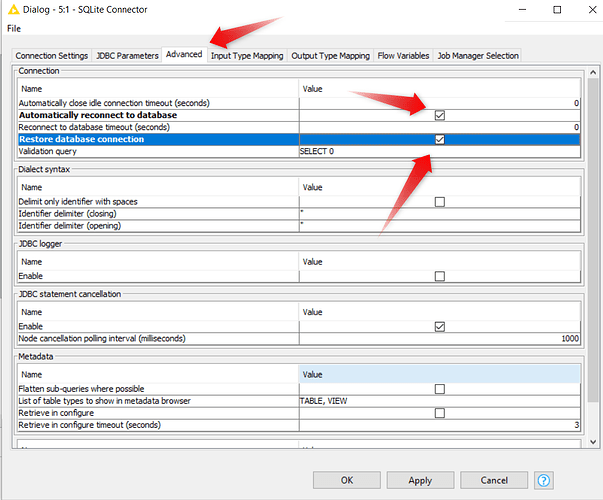
Task: Edit polling interval value 1000
Action: [x=440, y=338]
